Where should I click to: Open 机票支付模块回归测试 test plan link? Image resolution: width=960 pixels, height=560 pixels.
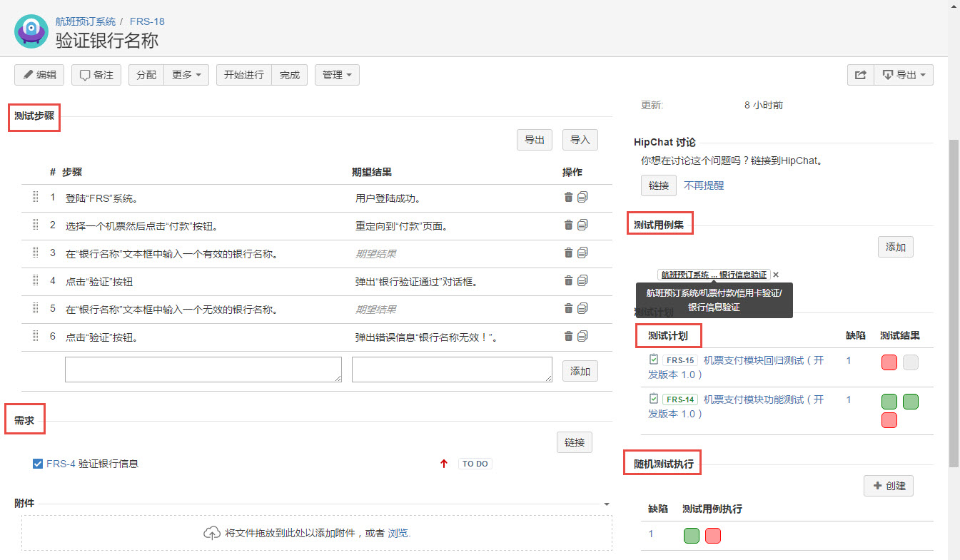[736, 367]
